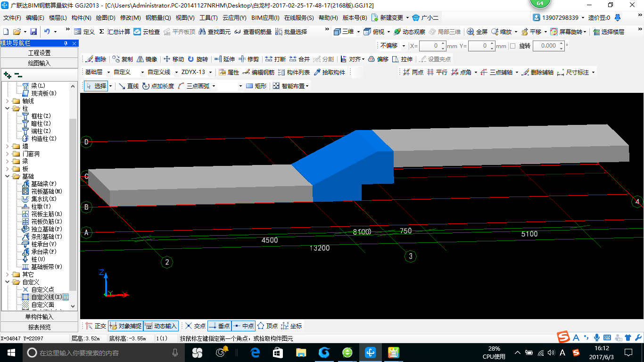
Task: Toggle 坐标 coordinate snap
Action: click(x=291, y=326)
